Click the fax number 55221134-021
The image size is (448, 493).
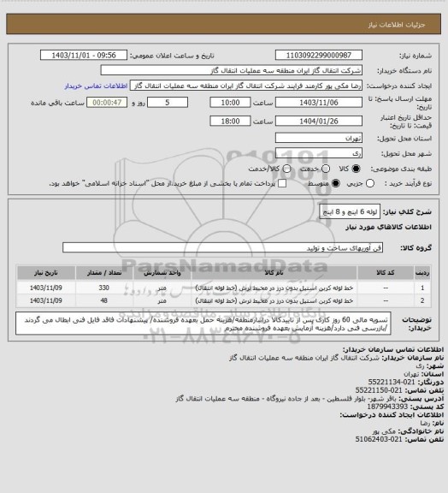coord(392,383)
